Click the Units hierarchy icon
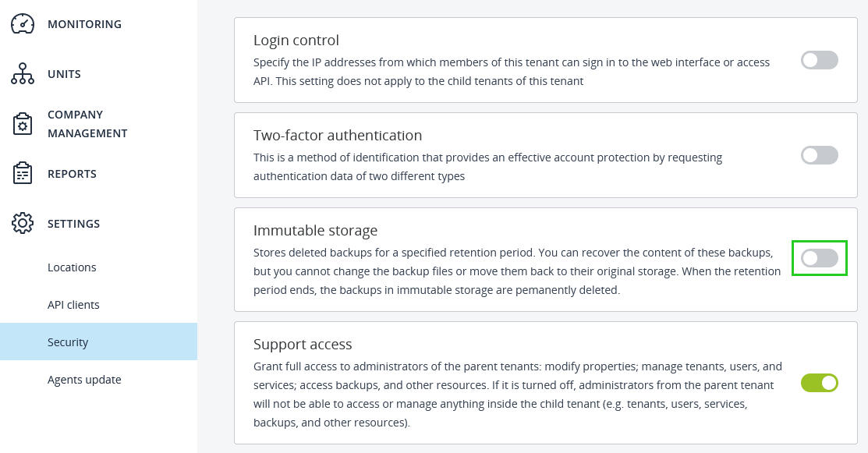This screenshot has height=453, width=868. coord(23,74)
